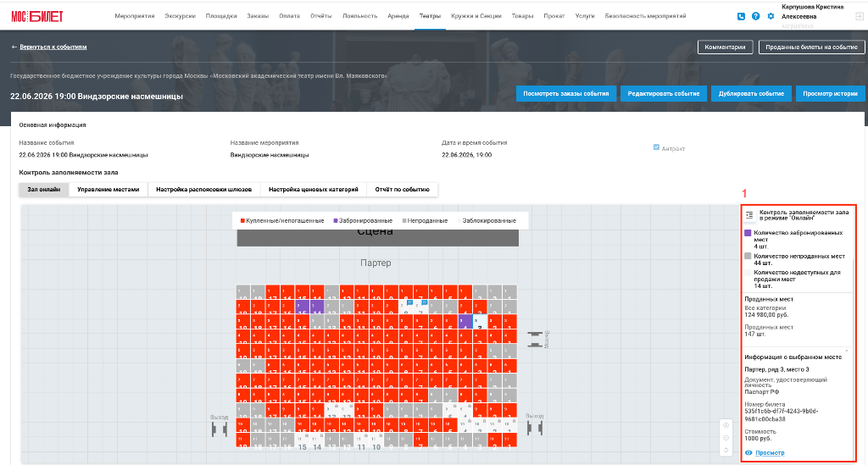The image size is (868, 465).
Task: Open the Отчёт по событию tab
Action: (402, 190)
